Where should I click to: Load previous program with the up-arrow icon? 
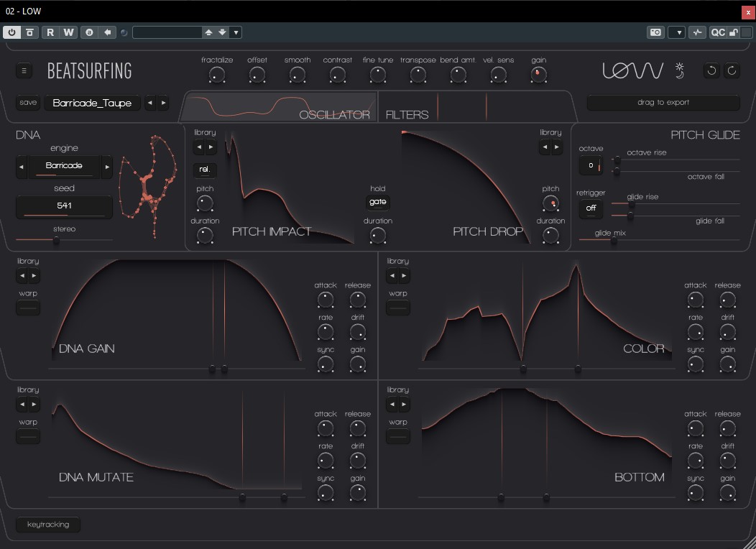tap(208, 32)
